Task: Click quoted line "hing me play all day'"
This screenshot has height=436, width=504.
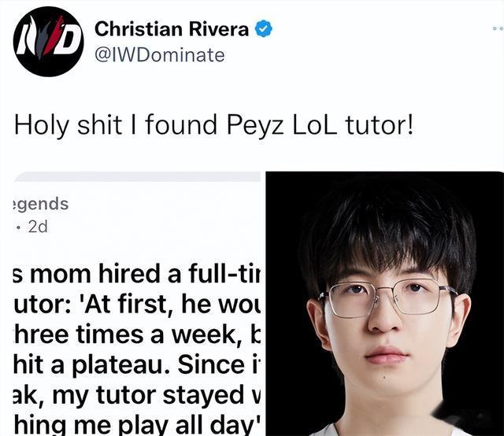Action: [x=136, y=425]
